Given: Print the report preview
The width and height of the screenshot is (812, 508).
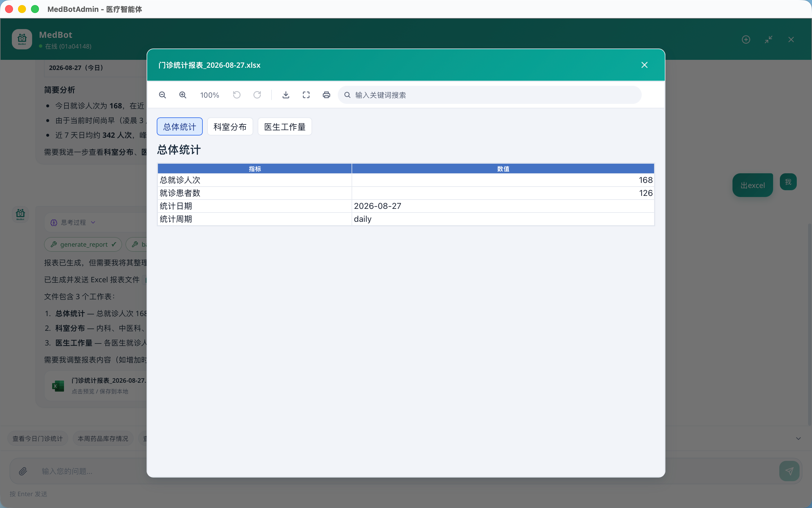Looking at the screenshot, I should coord(326,95).
